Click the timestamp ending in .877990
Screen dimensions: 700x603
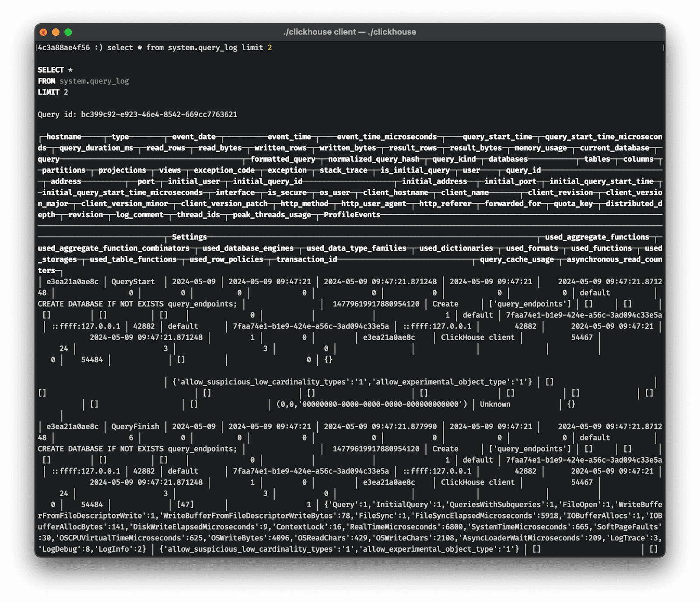coord(380,426)
